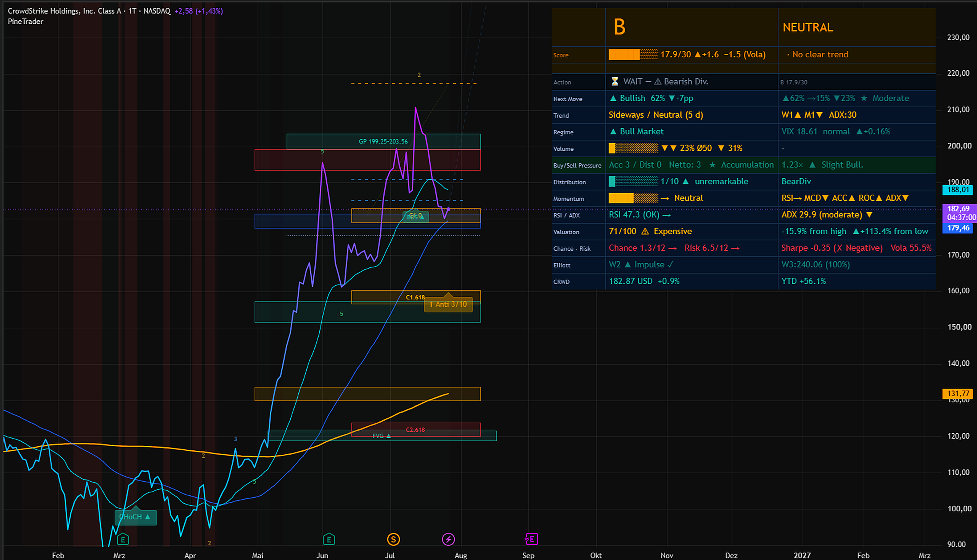Click 'Sideways / Neutral (5 d)' trend value
The width and height of the screenshot is (977, 560).
[x=656, y=115]
